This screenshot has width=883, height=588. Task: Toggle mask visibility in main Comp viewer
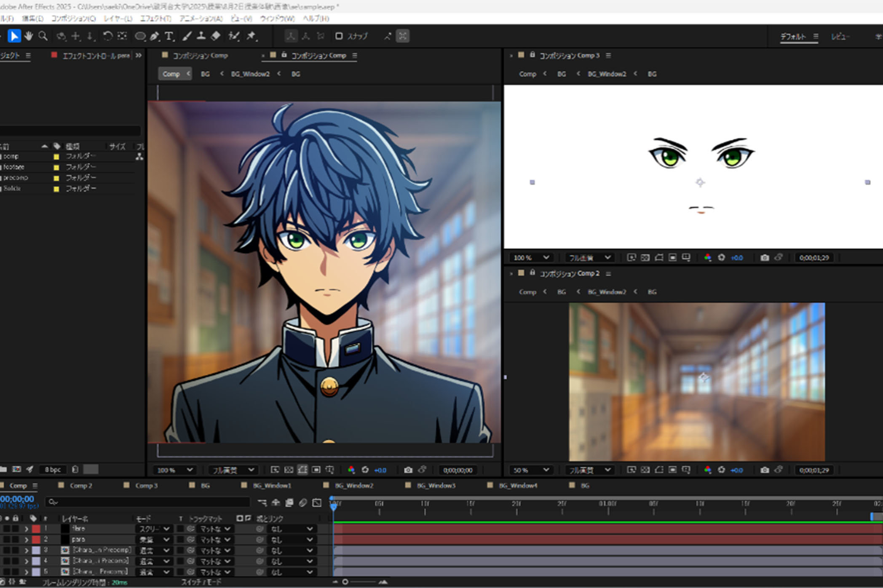pos(302,470)
